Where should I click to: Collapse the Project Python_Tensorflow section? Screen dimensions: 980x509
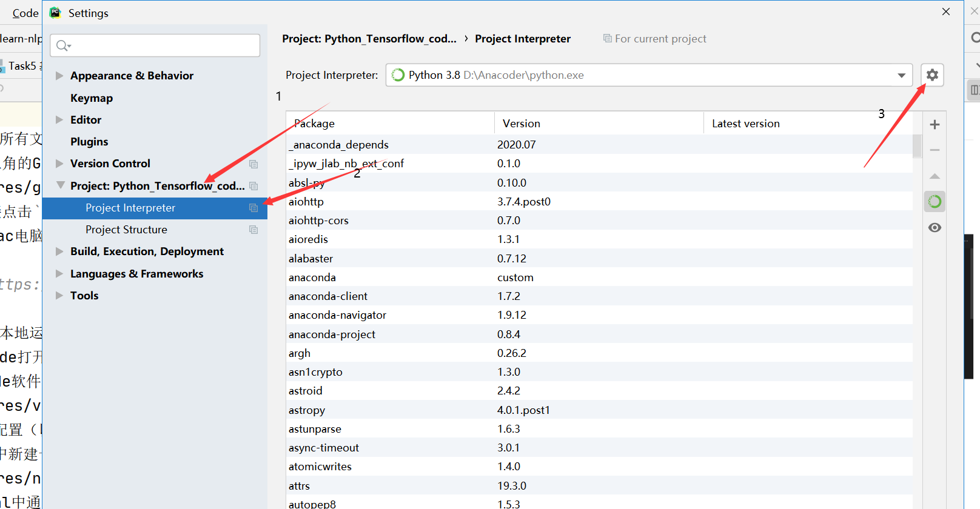tap(60, 185)
